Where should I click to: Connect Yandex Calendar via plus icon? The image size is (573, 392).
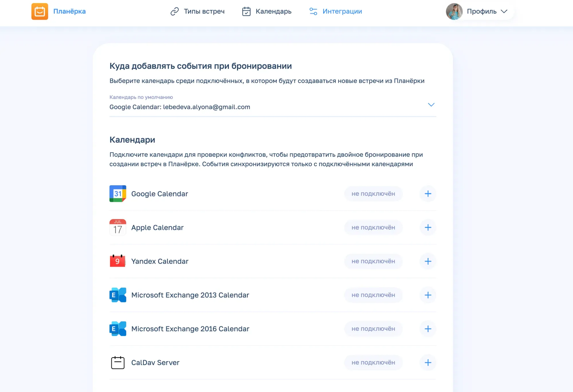(x=428, y=261)
